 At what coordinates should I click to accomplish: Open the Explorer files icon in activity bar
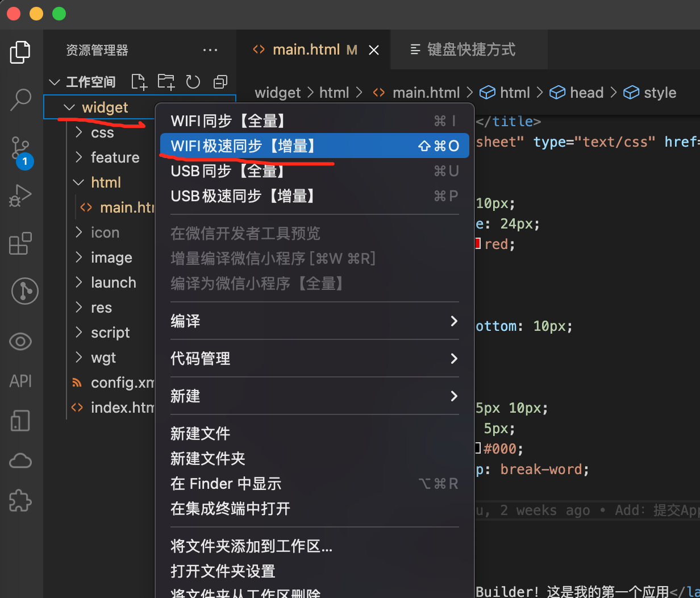(20, 52)
